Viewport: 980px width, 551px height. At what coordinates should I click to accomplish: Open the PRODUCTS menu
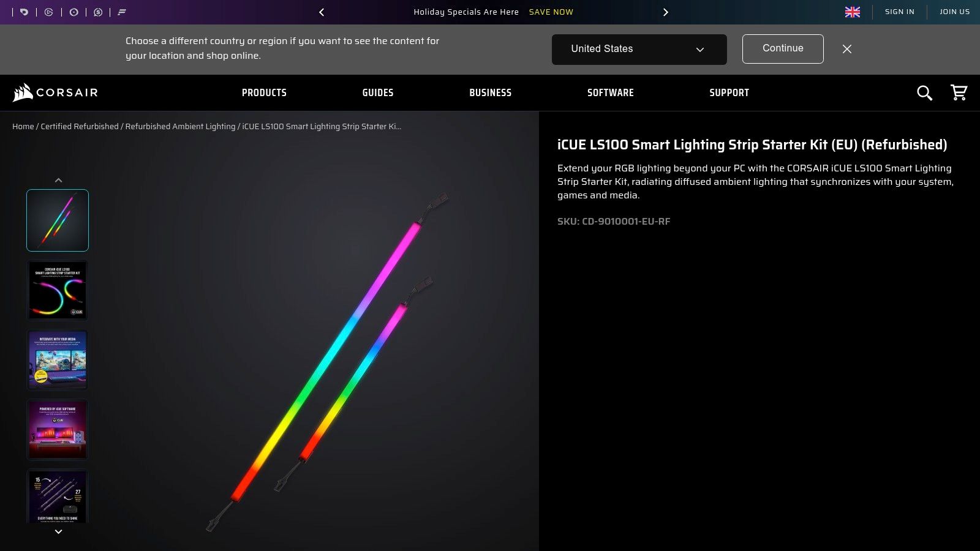pos(264,92)
